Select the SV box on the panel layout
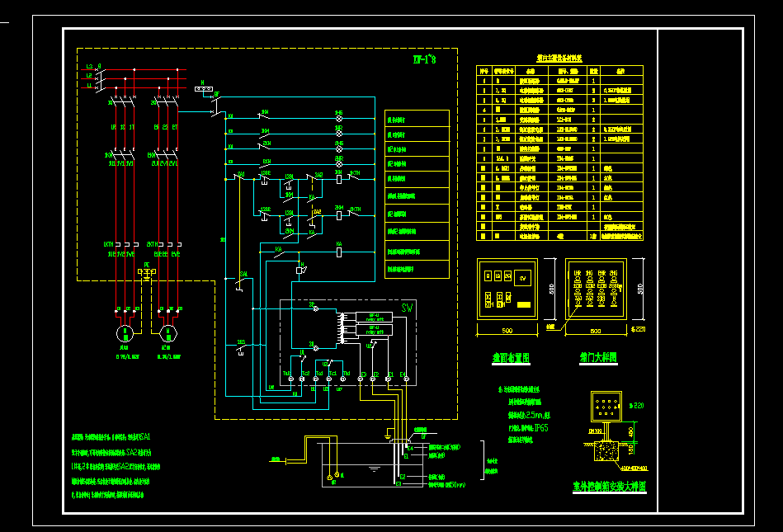Viewport: 783px width, 532px height. click(523, 278)
